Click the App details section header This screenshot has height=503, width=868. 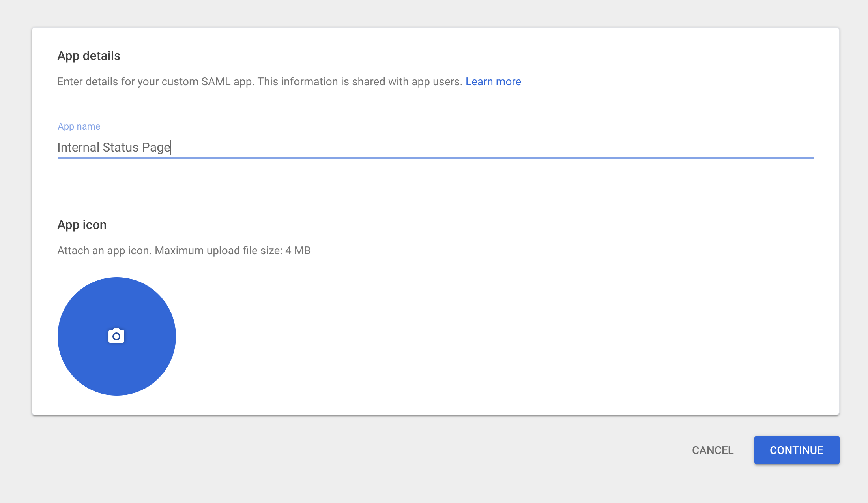pyautogui.click(x=88, y=56)
